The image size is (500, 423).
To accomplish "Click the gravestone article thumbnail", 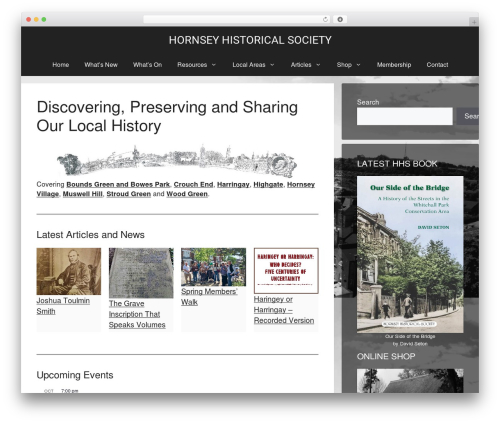I will coord(141,273).
